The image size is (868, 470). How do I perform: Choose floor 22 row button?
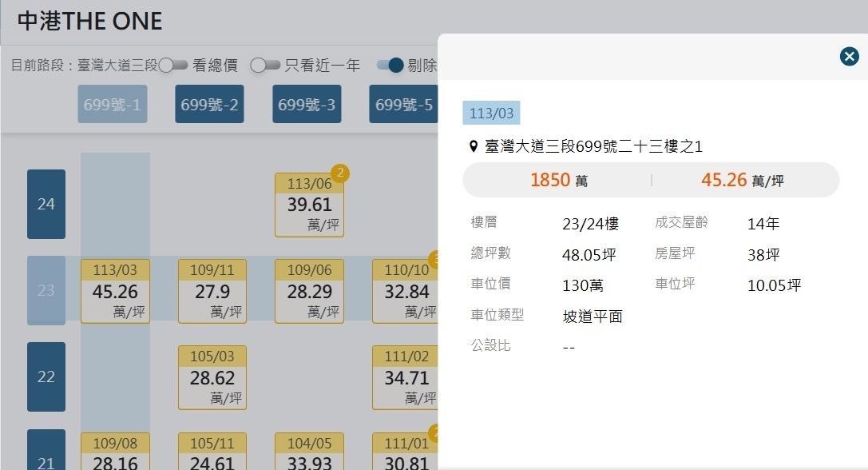[46, 376]
